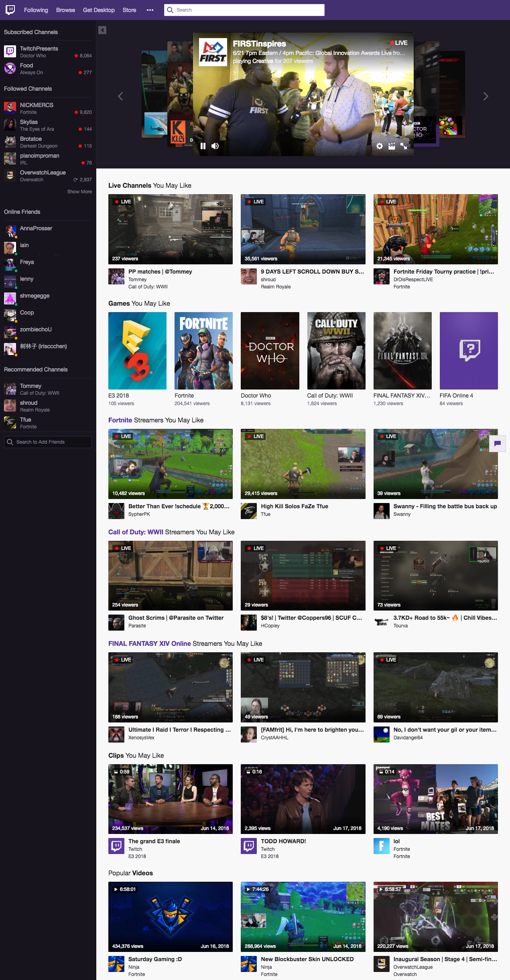Open shroud streamer avatar under live channels
This screenshot has width=510, height=980.
click(249, 276)
